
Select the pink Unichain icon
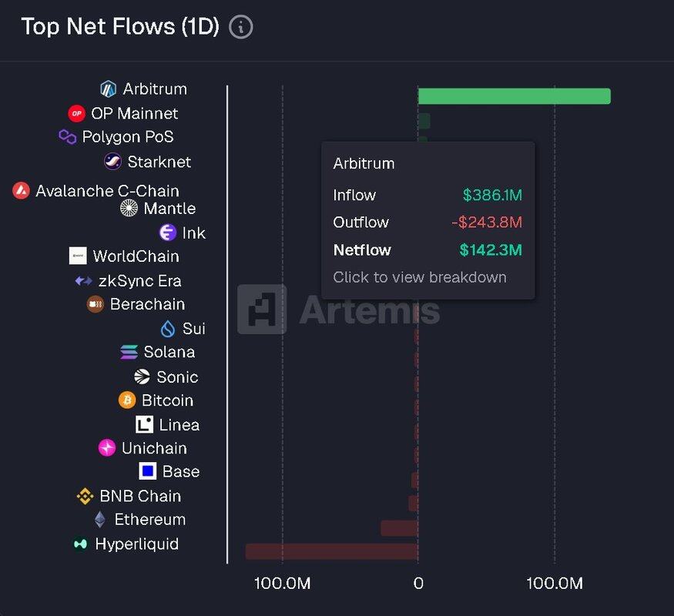tap(107, 448)
